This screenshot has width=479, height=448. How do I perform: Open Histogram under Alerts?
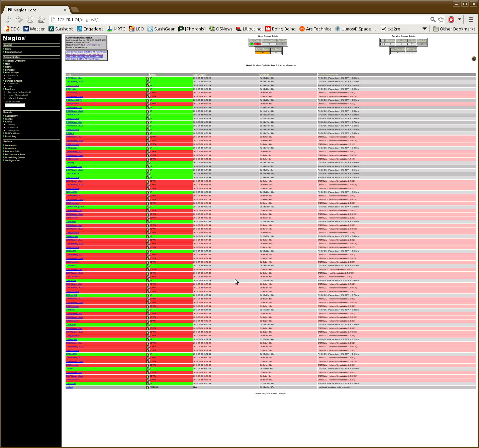tap(13, 130)
